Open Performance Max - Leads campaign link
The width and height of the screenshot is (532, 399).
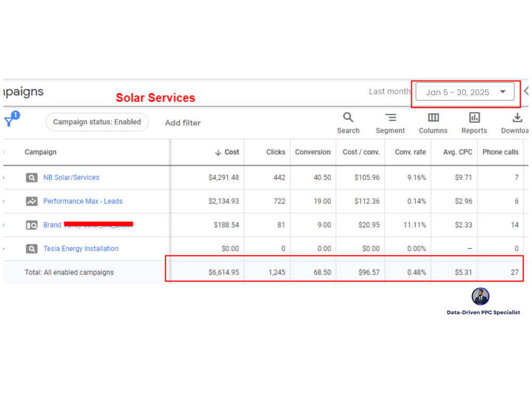[83, 201]
